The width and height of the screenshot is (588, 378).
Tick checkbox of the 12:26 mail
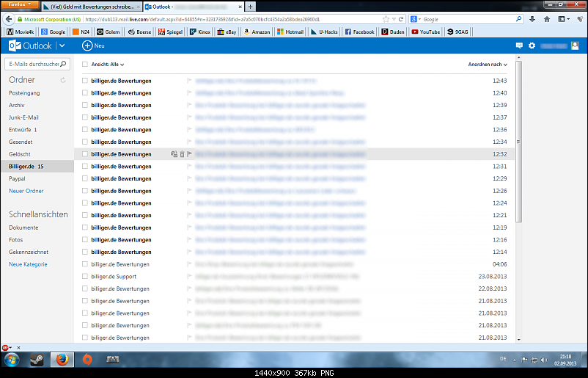pos(85,191)
